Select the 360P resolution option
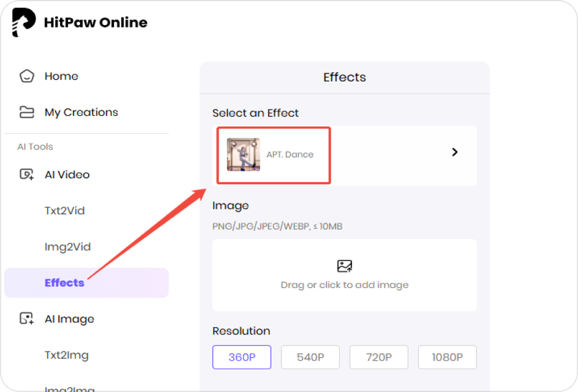This screenshot has height=392, width=578. tap(242, 357)
